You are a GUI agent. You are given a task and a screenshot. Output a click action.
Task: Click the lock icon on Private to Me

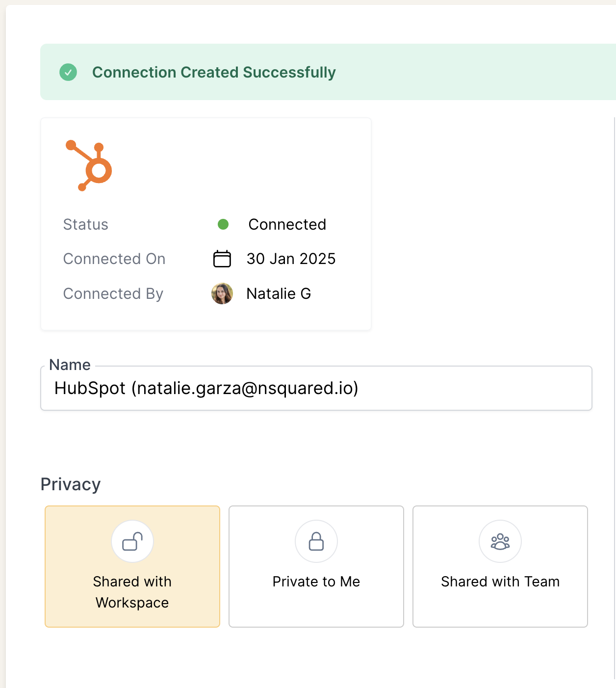316,541
